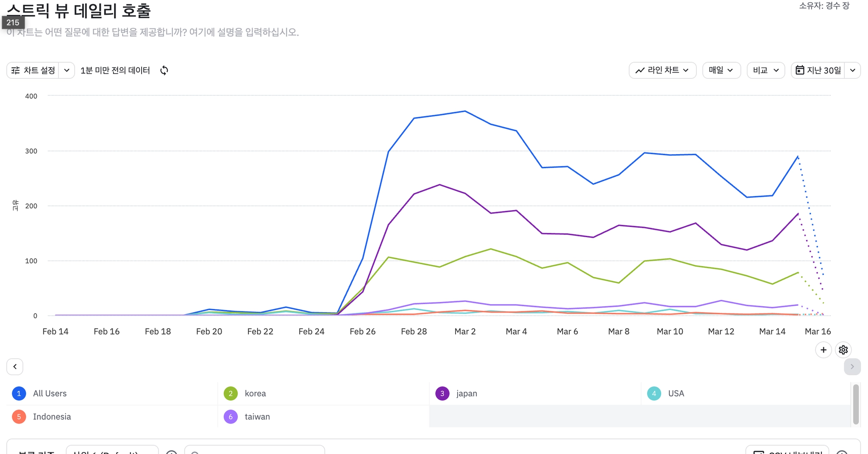Click the USA teal color badge
The height and width of the screenshot is (454, 868).
click(654, 393)
